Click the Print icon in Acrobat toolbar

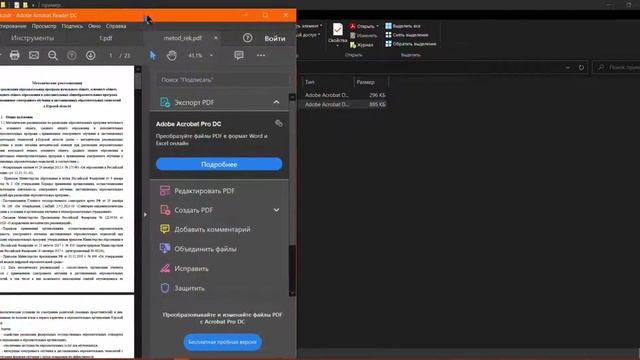(x=15, y=55)
